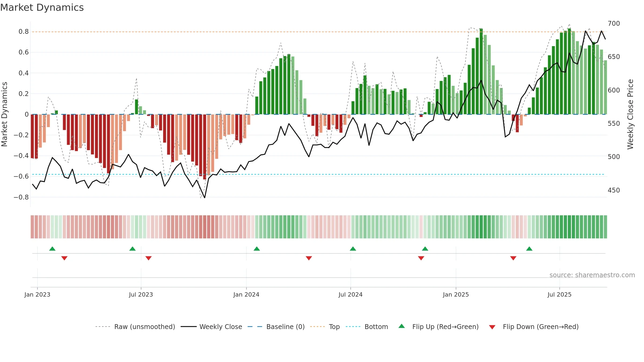This screenshot has height=362, width=644.
Task: Click the 0.2 tick on left axis
Action: point(24,94)
